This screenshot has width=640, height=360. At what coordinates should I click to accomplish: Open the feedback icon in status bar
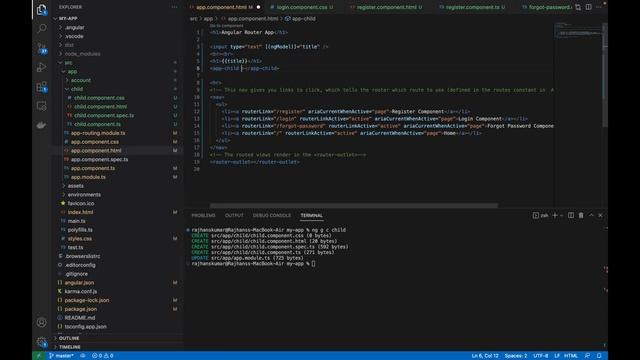[x=587, y=356]
